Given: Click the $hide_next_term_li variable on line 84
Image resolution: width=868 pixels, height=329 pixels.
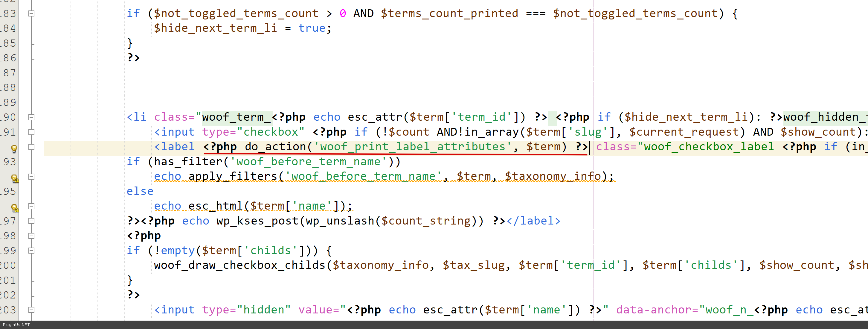Looking at the screenshot, I should [x=215, y=28].
